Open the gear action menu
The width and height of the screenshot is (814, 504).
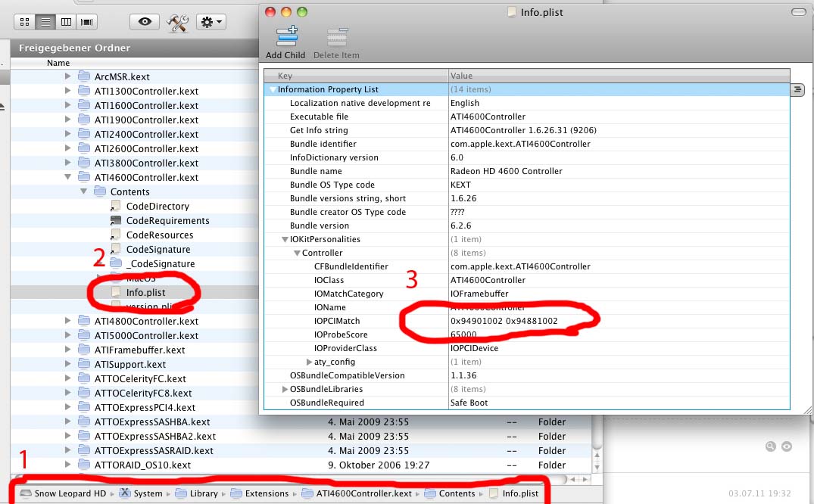point(211,22)
